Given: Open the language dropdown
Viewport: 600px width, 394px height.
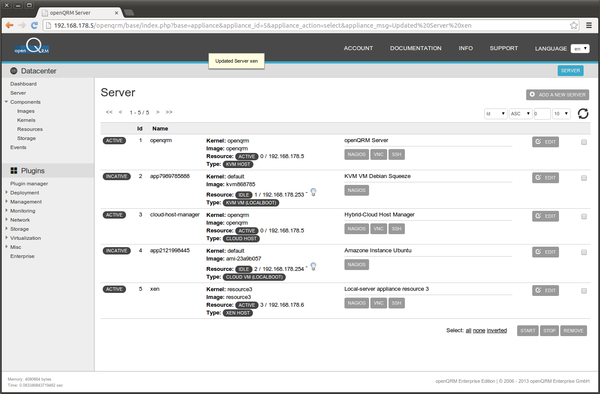Looking at the screenshot, I should (580, 49).
